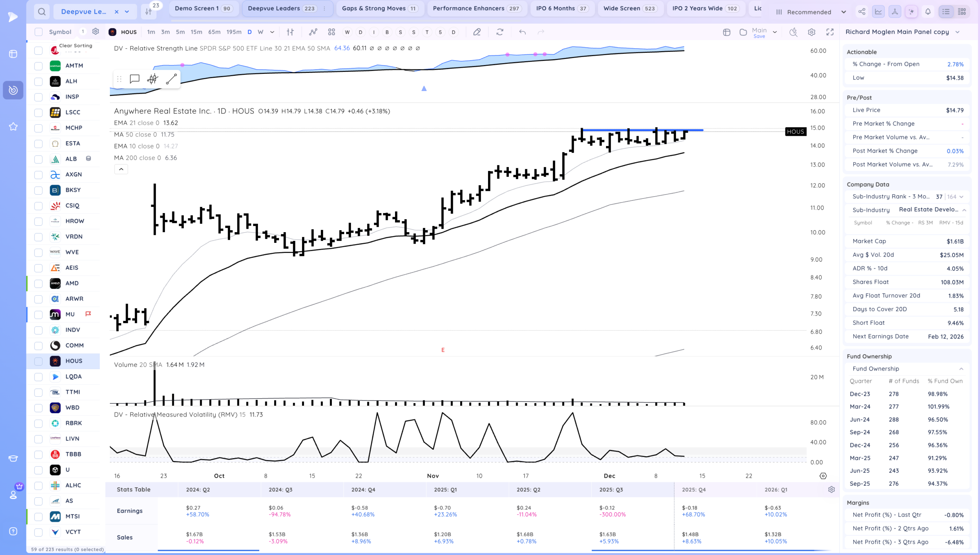The width and height of the screenshot is (980, 555).
Task: Click the undo arrow icon
Action: pos(522,32)
